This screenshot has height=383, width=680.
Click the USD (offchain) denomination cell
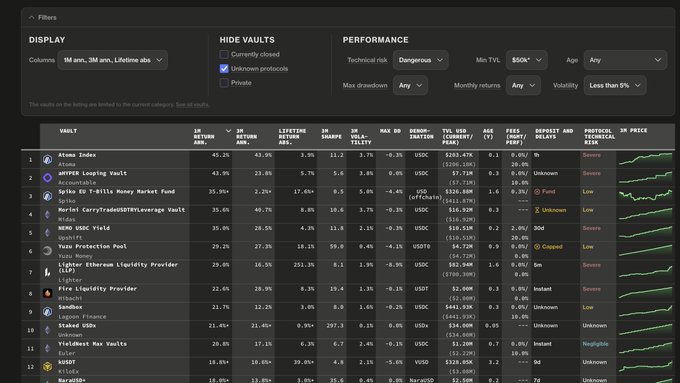pyautogui.click(x=425, y=194)
